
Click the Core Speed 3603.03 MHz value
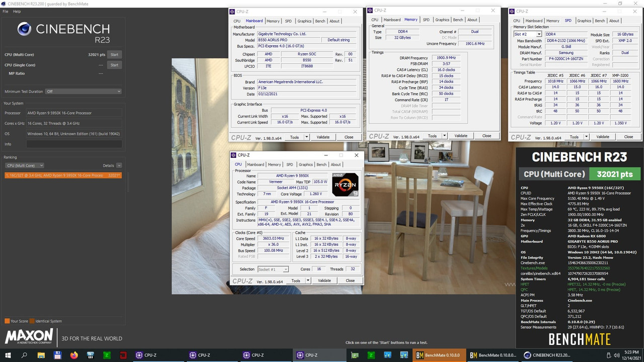pyautogui.click(x=274, y=238)
